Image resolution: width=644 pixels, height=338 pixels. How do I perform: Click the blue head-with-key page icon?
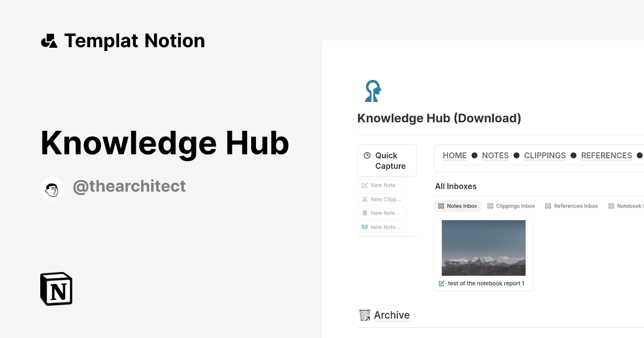(x=372, y=91)
